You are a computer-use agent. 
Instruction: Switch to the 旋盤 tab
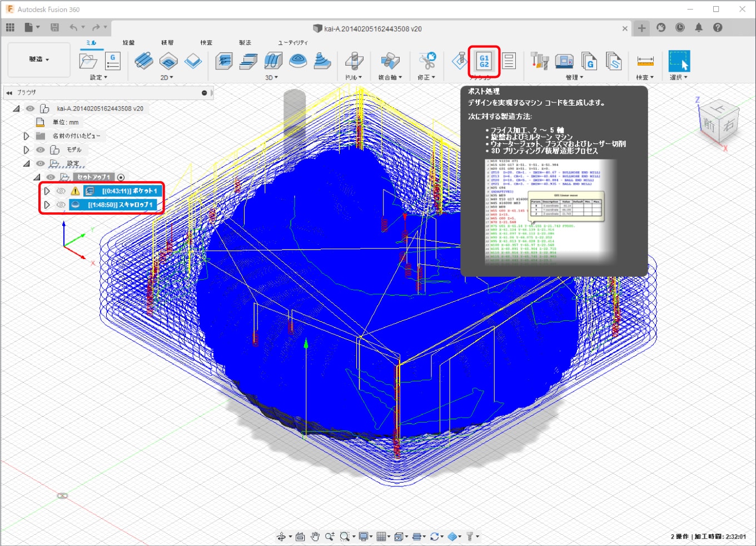click(128, 43)
